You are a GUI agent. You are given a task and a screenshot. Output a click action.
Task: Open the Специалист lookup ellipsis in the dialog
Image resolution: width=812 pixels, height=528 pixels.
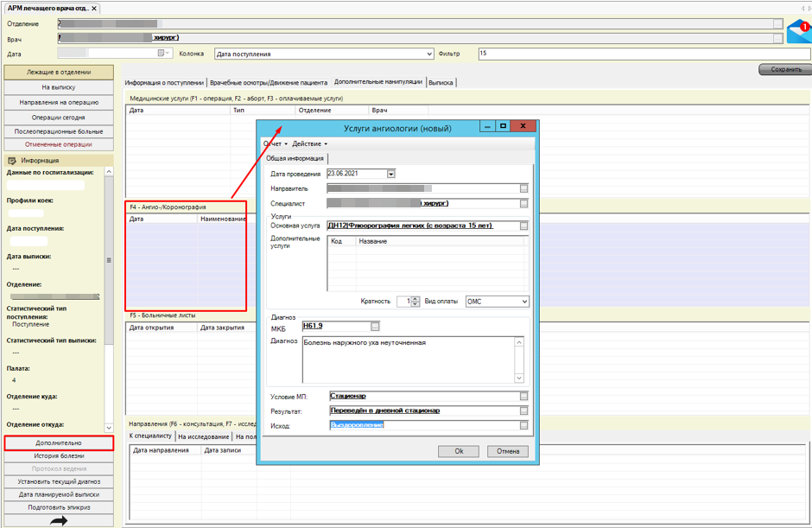[524, 204]
